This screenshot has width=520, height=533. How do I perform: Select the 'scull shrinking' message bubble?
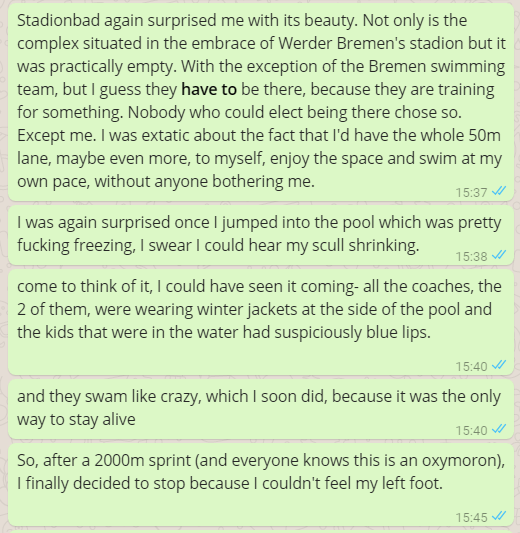point(261,235)
